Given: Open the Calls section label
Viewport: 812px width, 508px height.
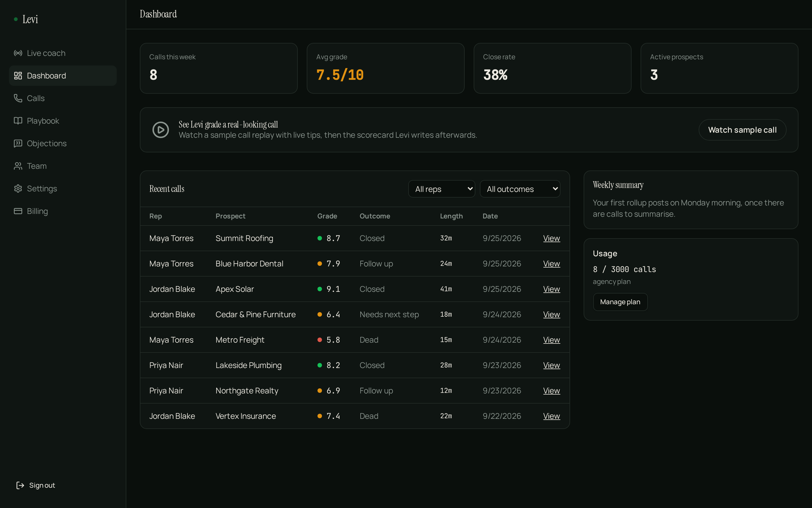Looking at the screenshot, I should tap(36, 98).
